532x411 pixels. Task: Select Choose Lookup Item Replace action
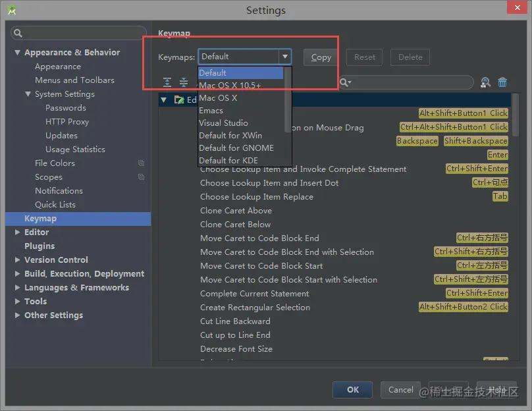click(x=257, y=197)
